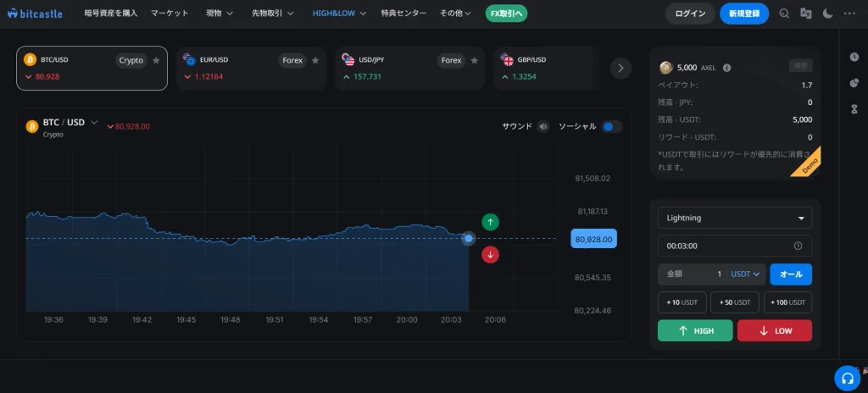Click the next-assets right arrow
Screen dimensions: 868x393
[x=620, y=68]
